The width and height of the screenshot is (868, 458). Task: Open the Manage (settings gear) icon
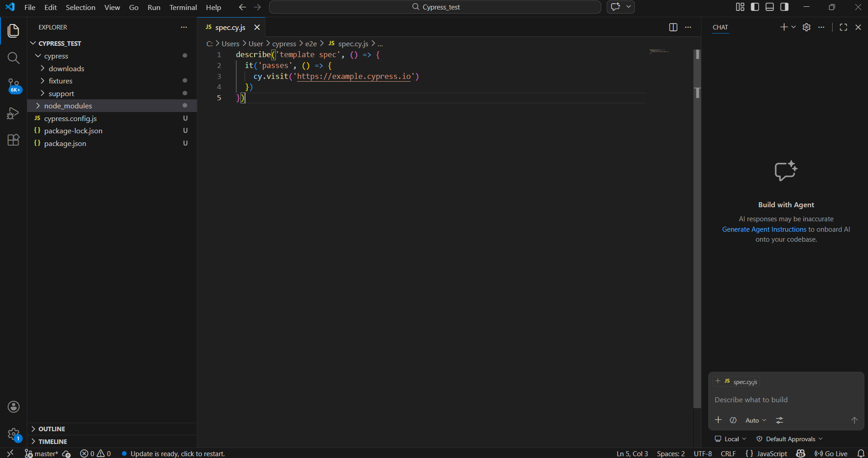point(13,434)
